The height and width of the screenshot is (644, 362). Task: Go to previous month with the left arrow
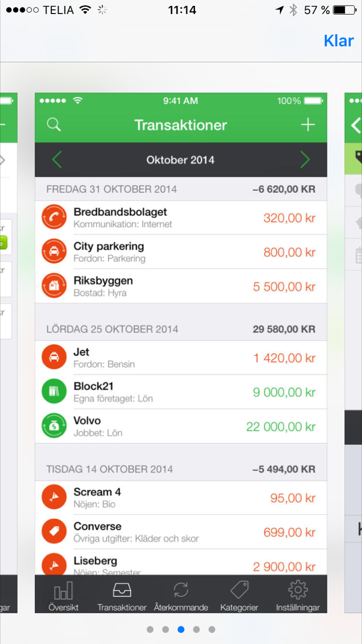(x=57, y=160)
